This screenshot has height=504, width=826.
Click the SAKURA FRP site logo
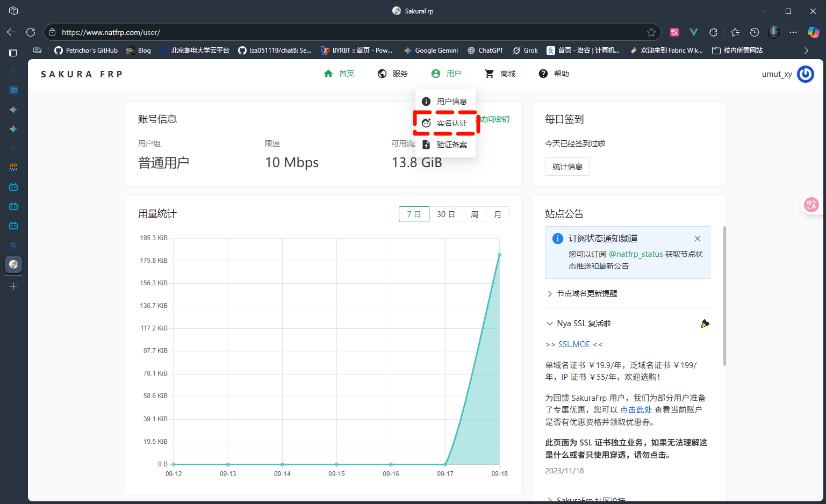click(82, 74)
